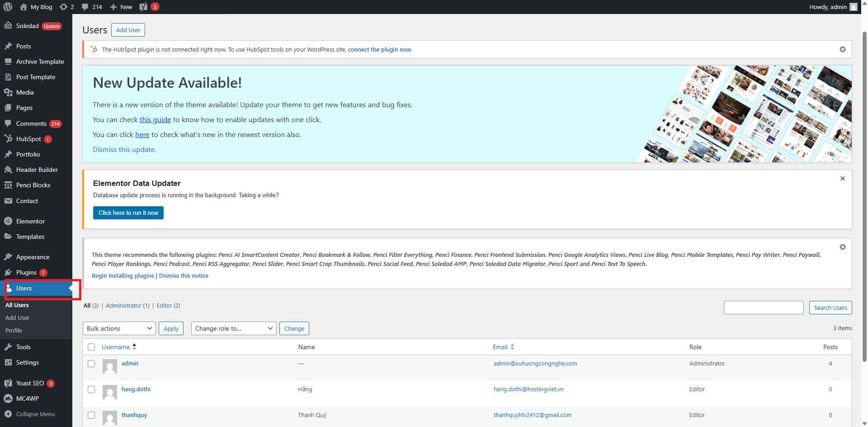The width and height of the screenshot is (868, 427).
Task: Open the Bulk actions dropdown
Action: click(x=119, y=328)
